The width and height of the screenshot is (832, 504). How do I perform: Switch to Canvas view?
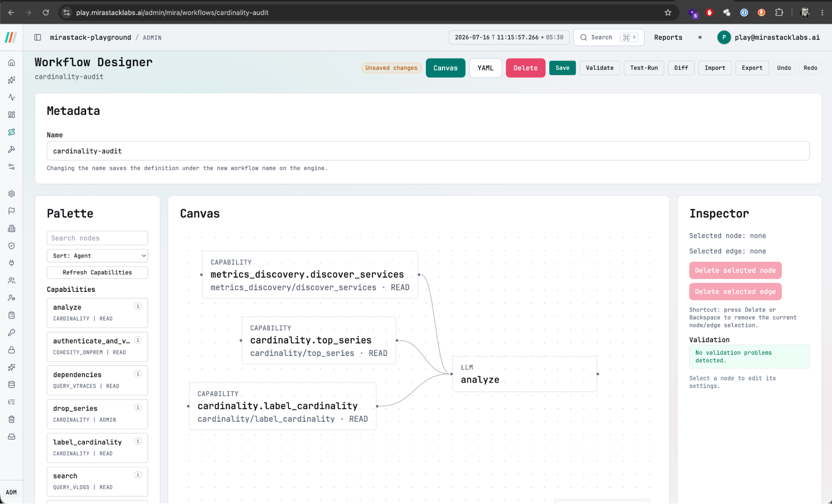click(445, 68)
